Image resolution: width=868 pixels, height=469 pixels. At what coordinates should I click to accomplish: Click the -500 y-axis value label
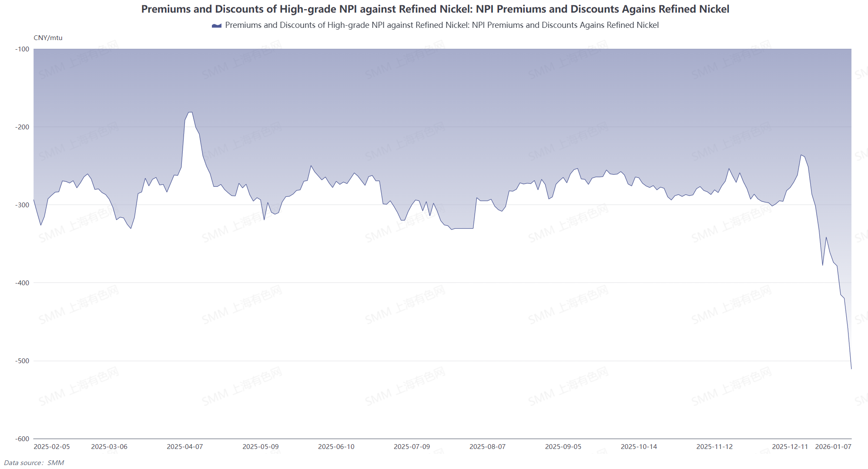coord(22,361)
